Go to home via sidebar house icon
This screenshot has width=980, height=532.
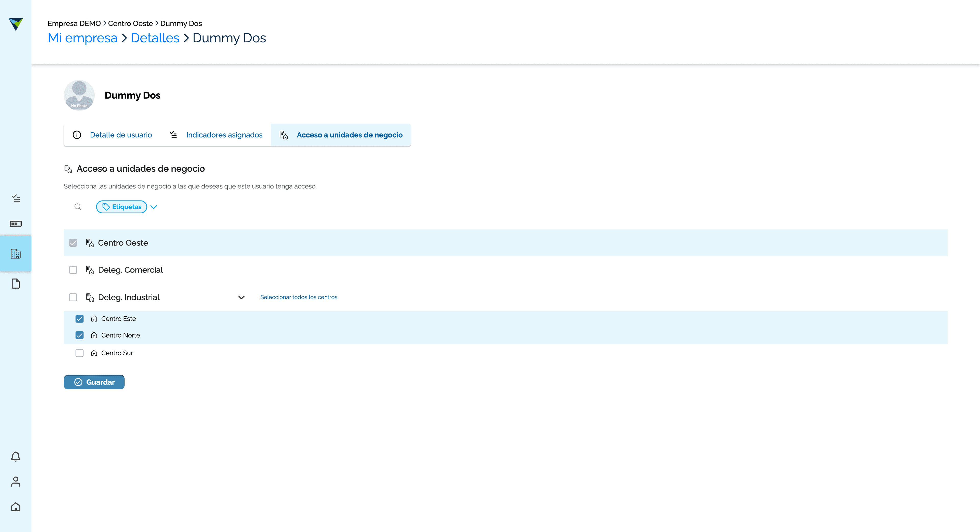click(x=16, y=507)
